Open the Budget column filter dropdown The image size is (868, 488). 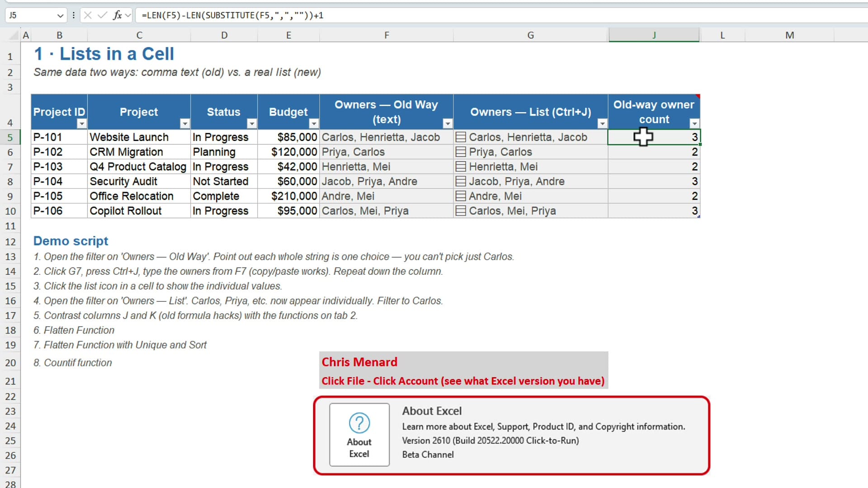[314, 124]
